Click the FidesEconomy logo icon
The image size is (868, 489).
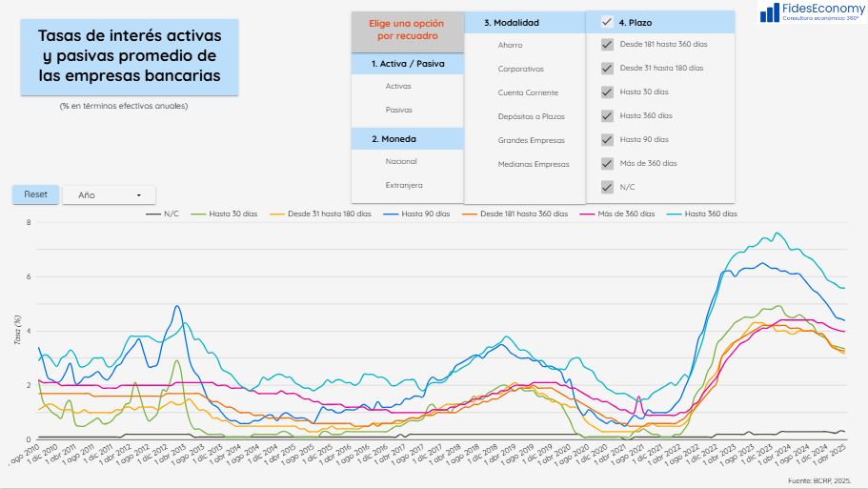point(772,11)
